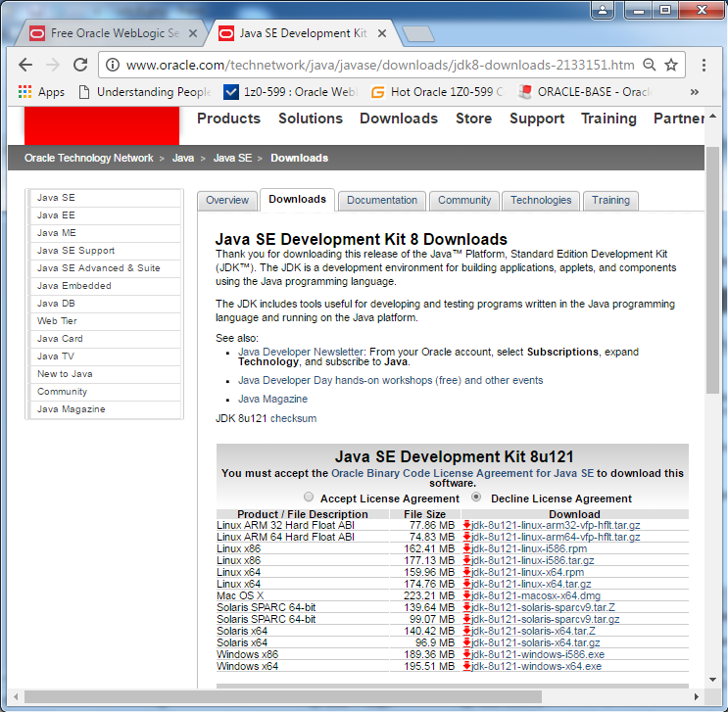Click download arrow for jdk-8u121-linux-i586.tar.gz
The width and height of the screenshot is (728, 712).
point(466,560)
